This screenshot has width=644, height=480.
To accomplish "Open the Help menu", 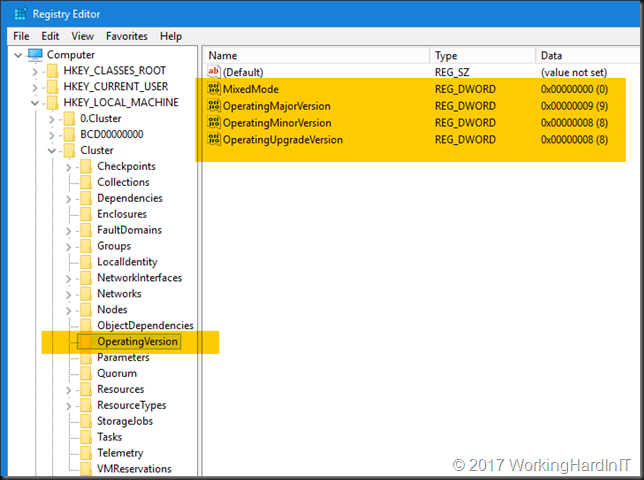I will (x=171, y=36).
